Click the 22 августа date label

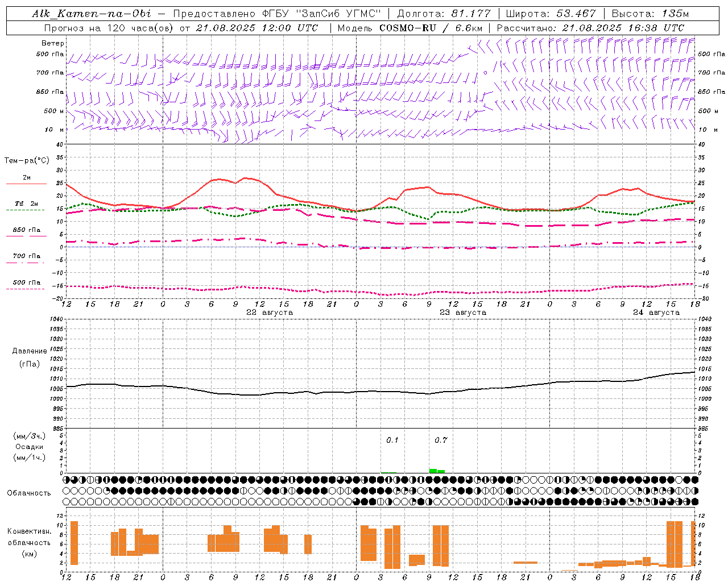click(270, 313)
